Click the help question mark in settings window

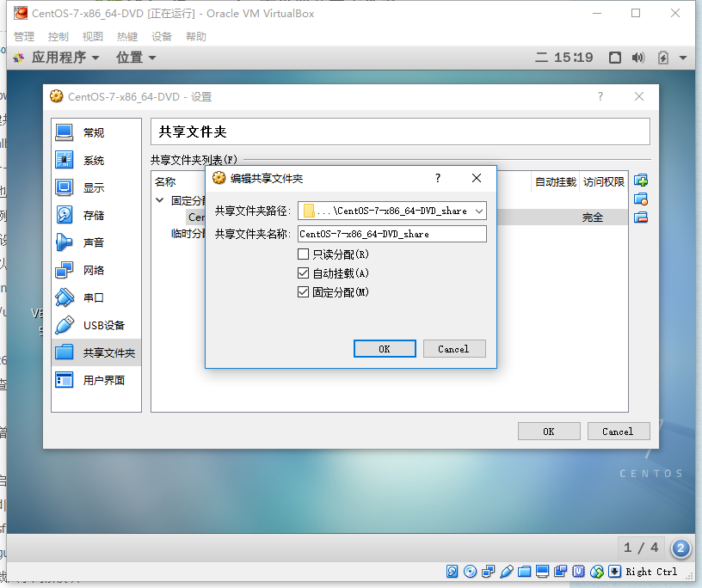tap(600, 96)
